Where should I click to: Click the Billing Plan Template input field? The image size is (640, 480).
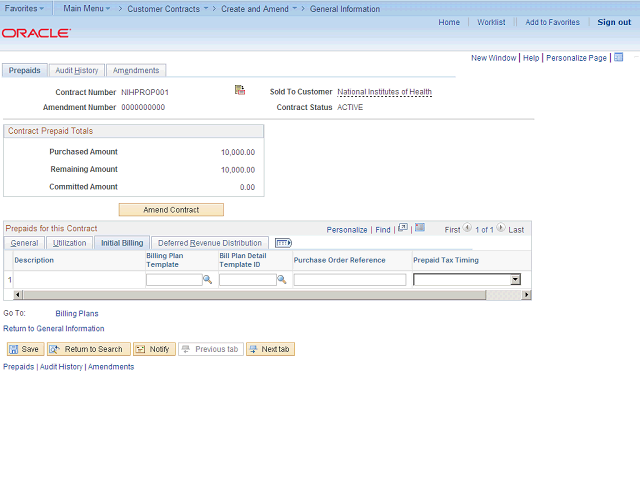(x=174, y=280)
